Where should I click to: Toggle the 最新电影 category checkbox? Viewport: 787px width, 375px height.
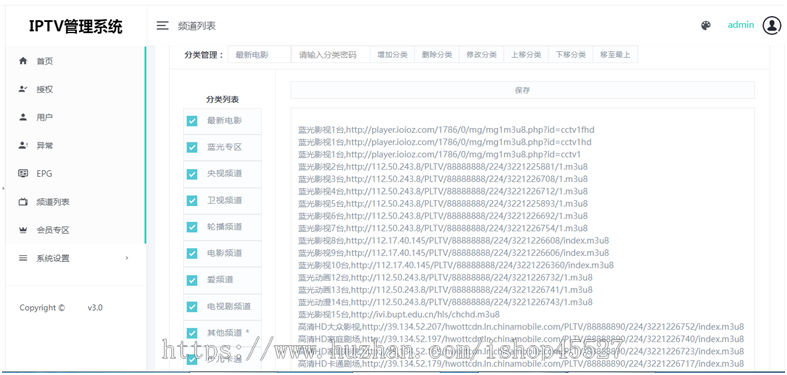point(192,121)
